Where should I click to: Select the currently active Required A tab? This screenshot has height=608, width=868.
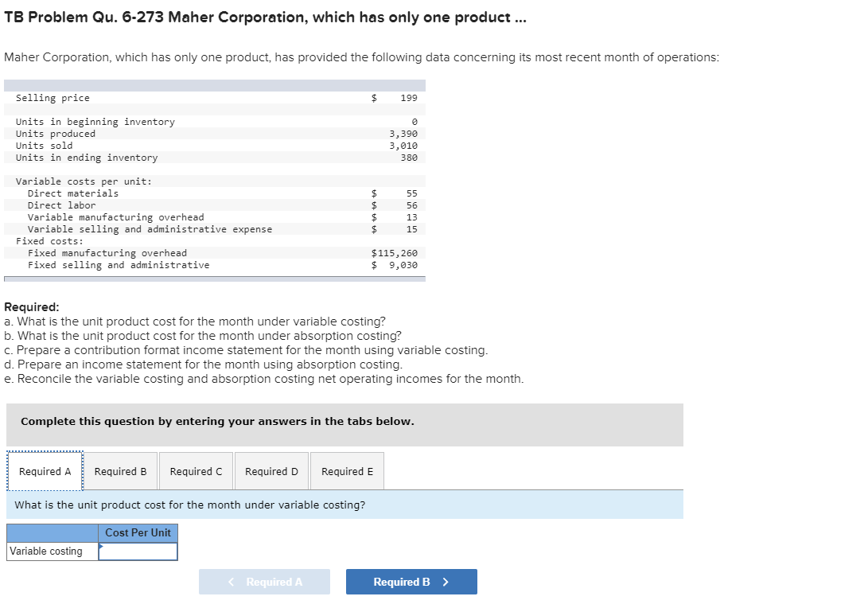[45, 470]
